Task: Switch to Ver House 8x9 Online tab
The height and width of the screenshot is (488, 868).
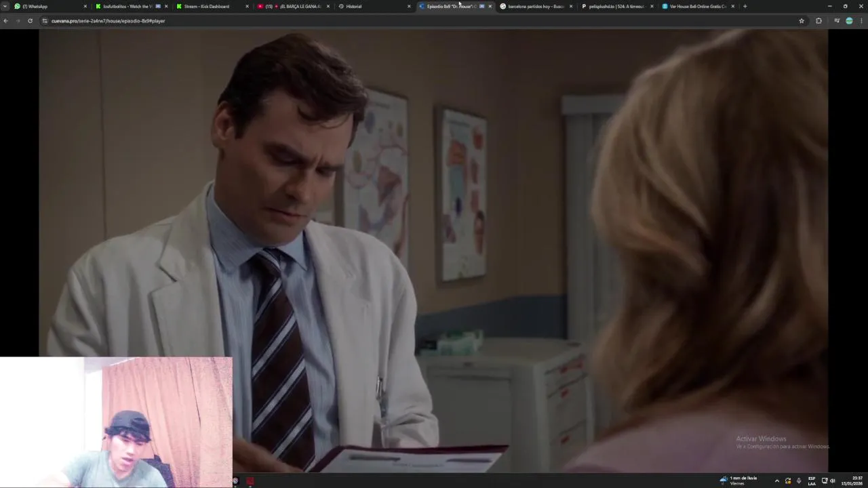Action: coord(697,6)
